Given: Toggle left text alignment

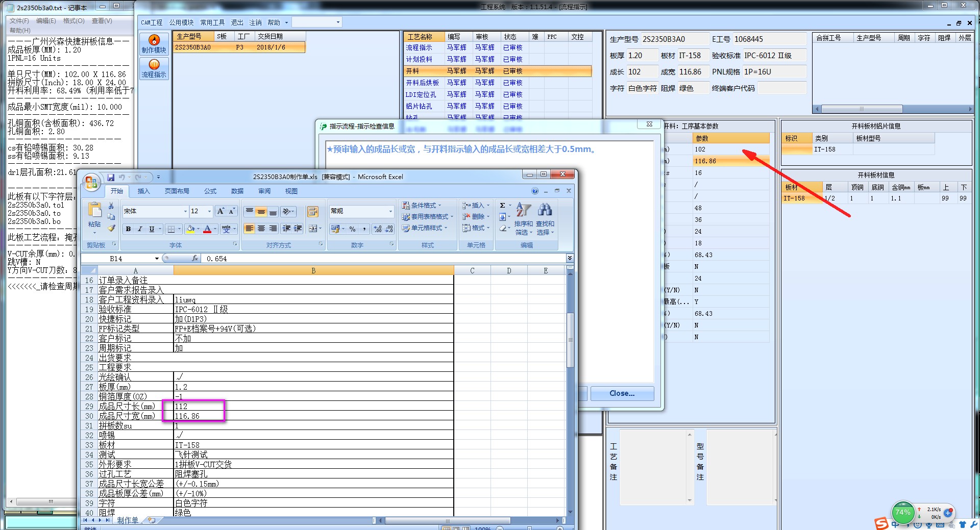Looking at the screenshot, I should tap(249, 229).
